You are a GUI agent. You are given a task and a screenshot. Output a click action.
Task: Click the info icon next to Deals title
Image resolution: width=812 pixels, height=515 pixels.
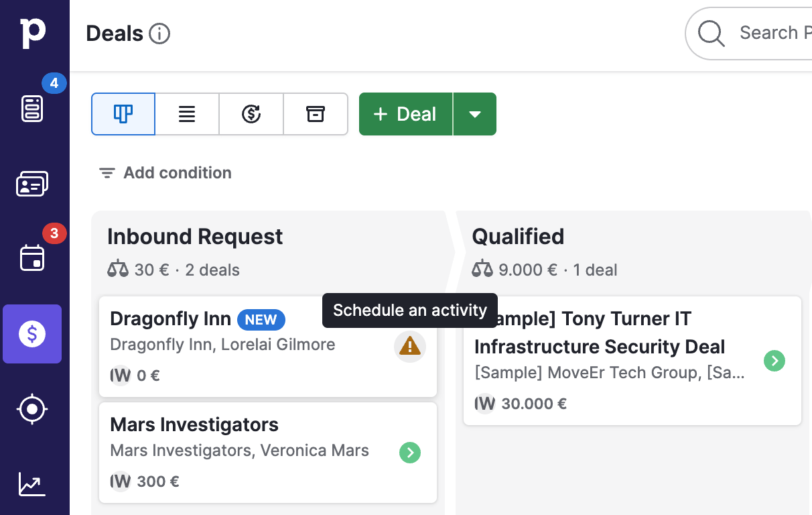[x=159, y=34]
